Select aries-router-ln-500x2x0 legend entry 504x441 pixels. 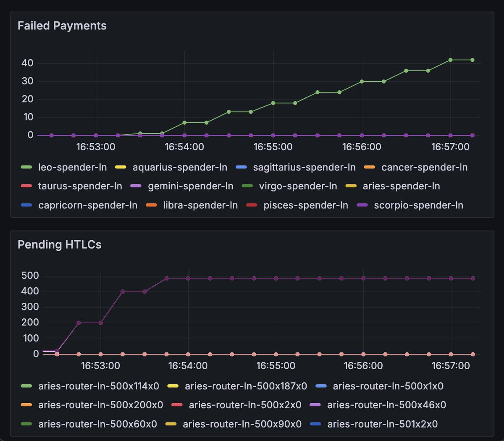pyautogui.click(x=236, y=405)
